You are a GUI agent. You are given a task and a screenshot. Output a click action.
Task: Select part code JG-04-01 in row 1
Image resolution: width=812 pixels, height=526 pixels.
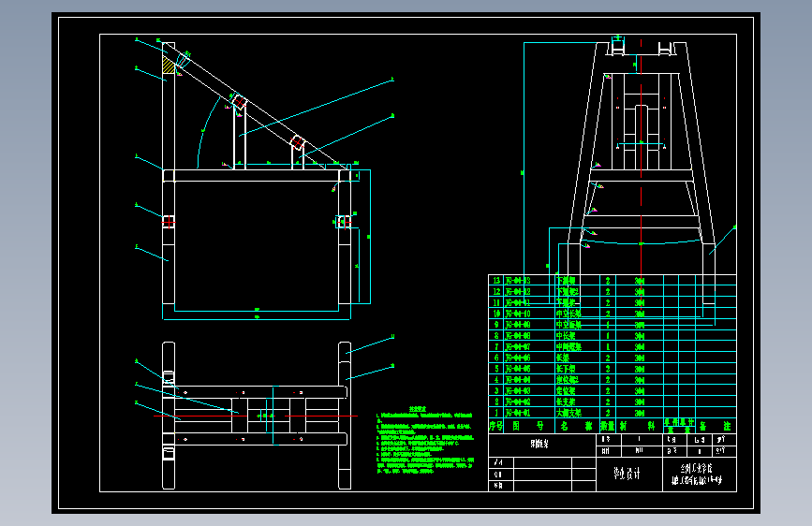[518, 413]
